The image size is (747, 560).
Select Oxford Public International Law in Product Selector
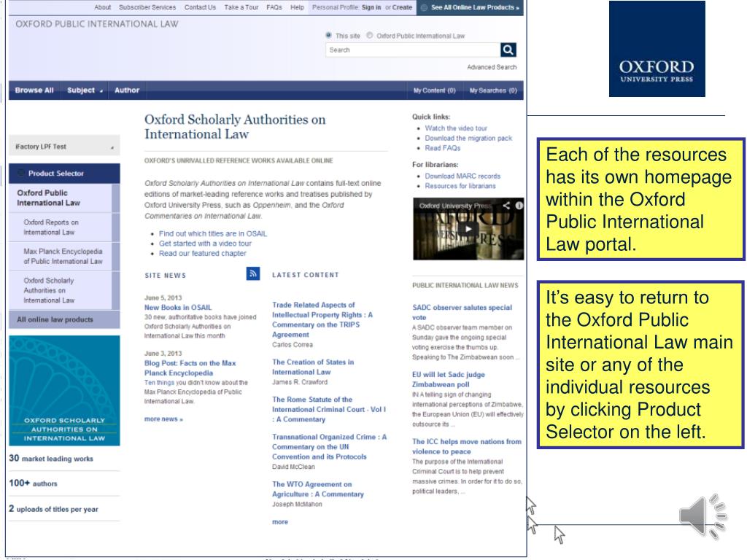49,198
